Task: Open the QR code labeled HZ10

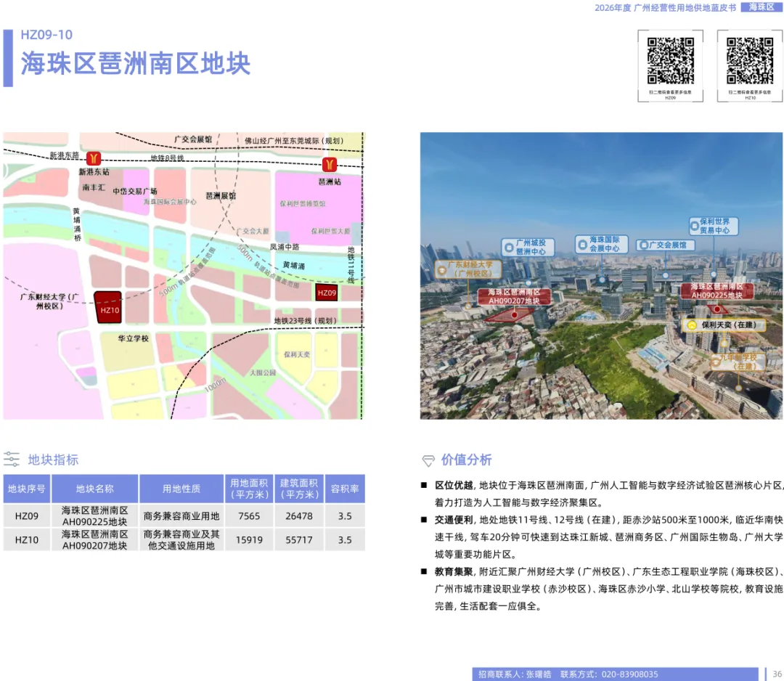Action: 750,60
